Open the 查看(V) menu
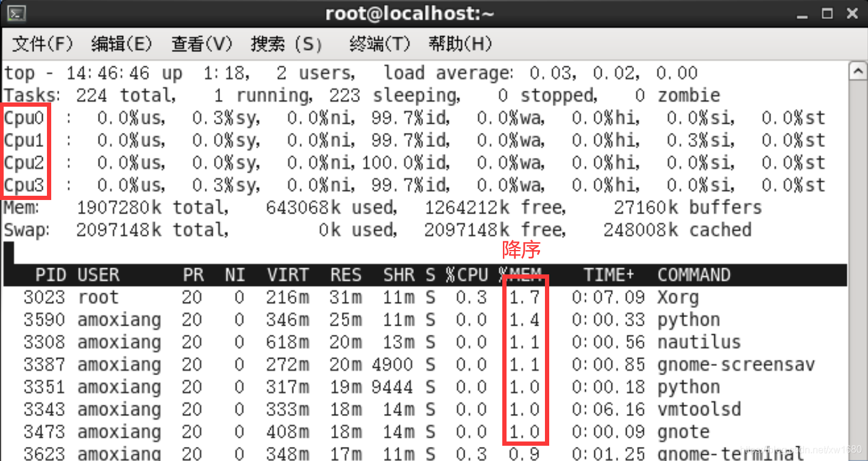This screenshot has height=461, width=868. tap(202, 44)
